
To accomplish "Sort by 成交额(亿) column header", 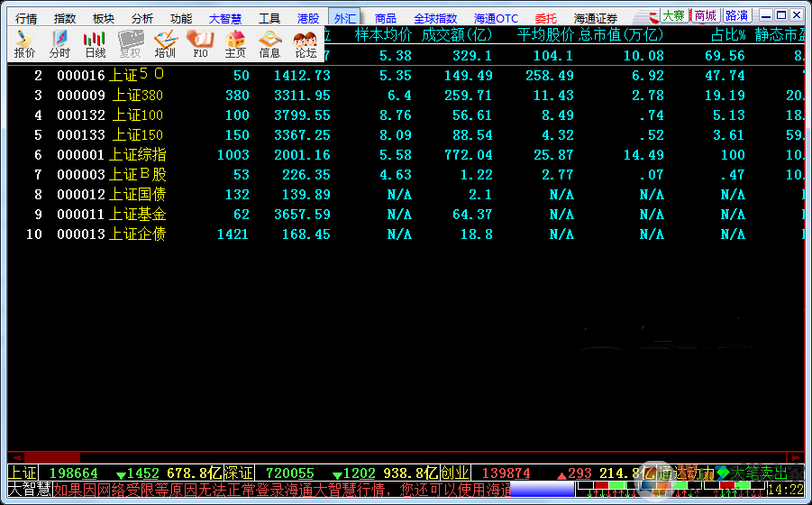I will tap(457, 35).
